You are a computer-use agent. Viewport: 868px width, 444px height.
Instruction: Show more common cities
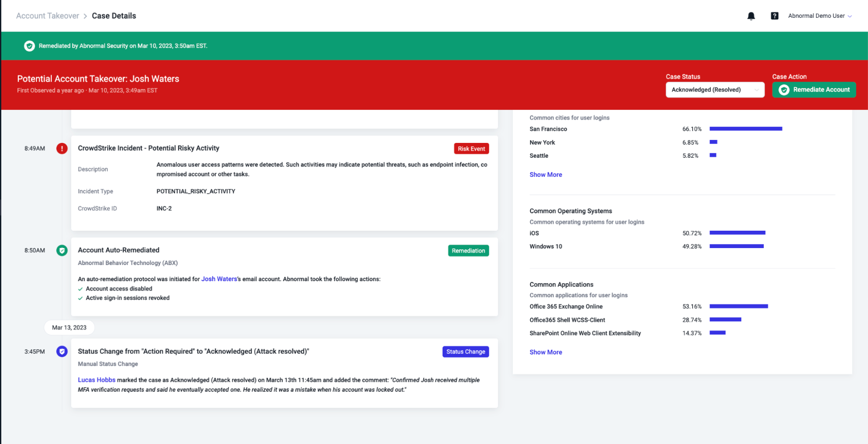(545, 175)
